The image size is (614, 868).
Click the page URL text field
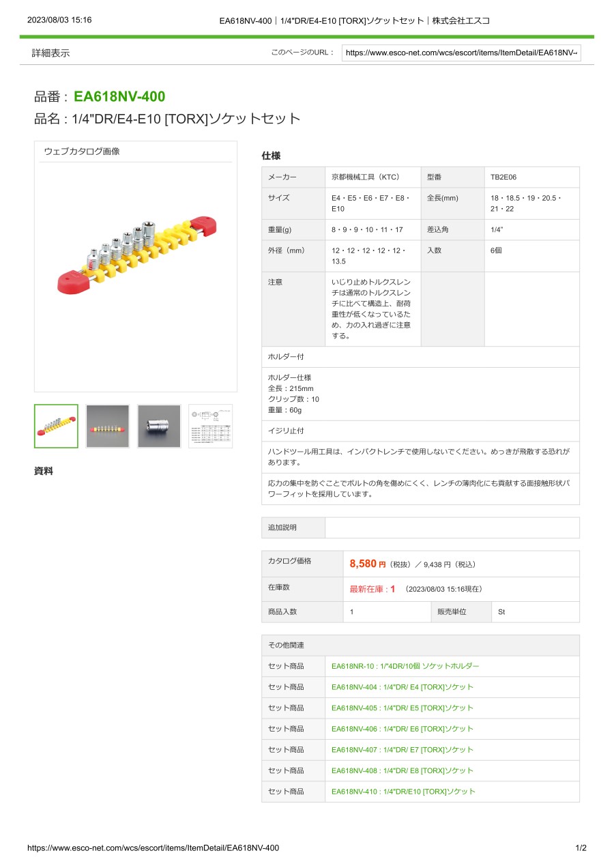click(461, 53)
